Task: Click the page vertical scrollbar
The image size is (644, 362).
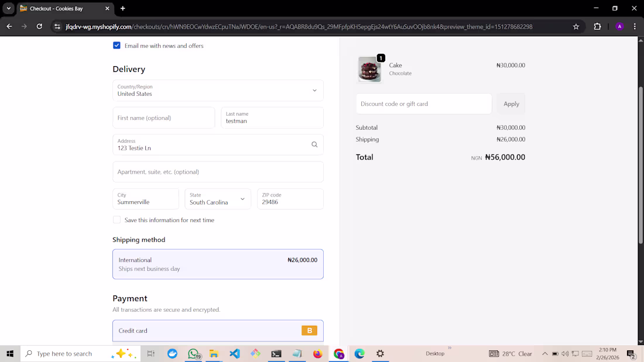Action: (640, 164)
